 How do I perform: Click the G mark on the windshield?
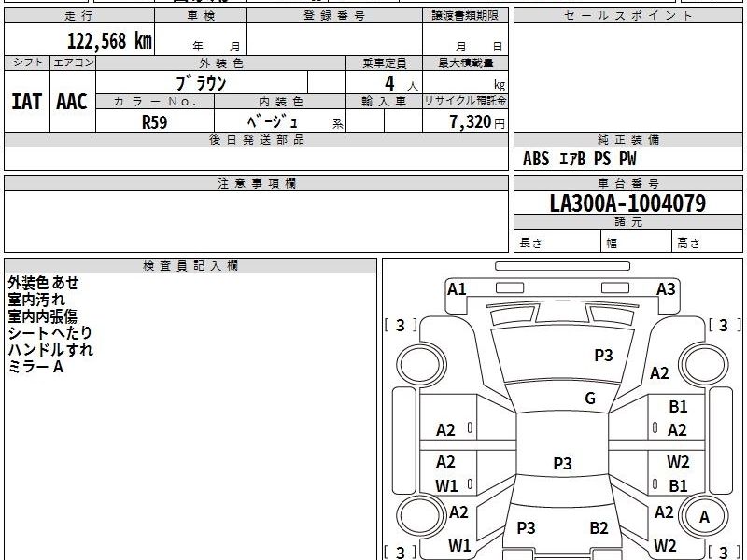coord(590,399)
